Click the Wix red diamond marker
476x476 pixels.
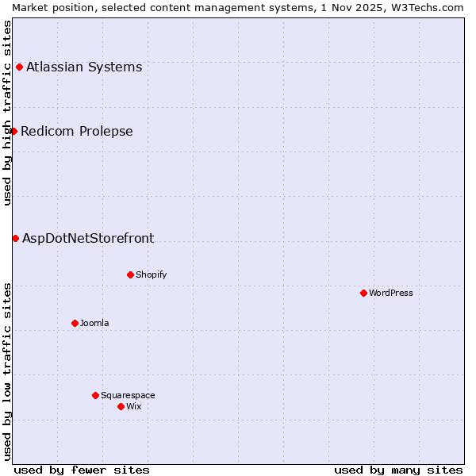(x=121, y=406)
